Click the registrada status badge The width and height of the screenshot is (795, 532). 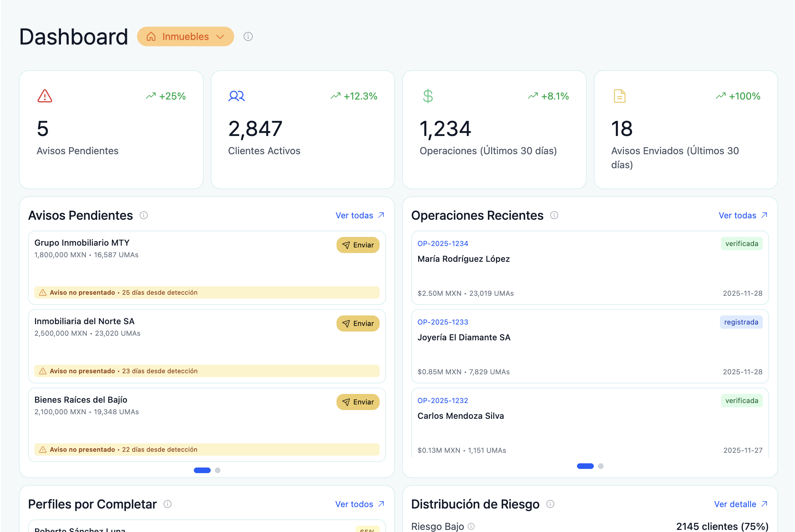point(741,322)
